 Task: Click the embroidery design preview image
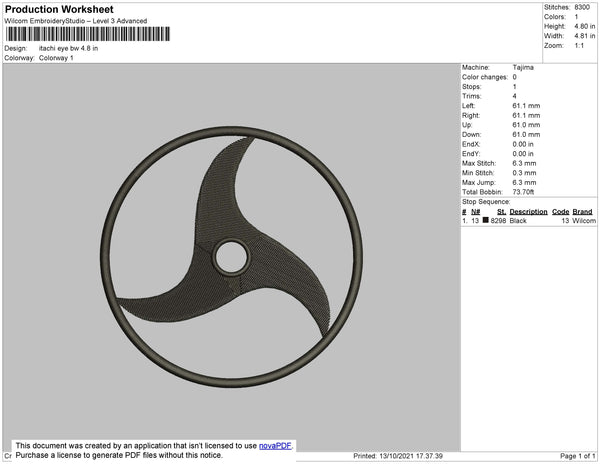[x=232, y=257]
